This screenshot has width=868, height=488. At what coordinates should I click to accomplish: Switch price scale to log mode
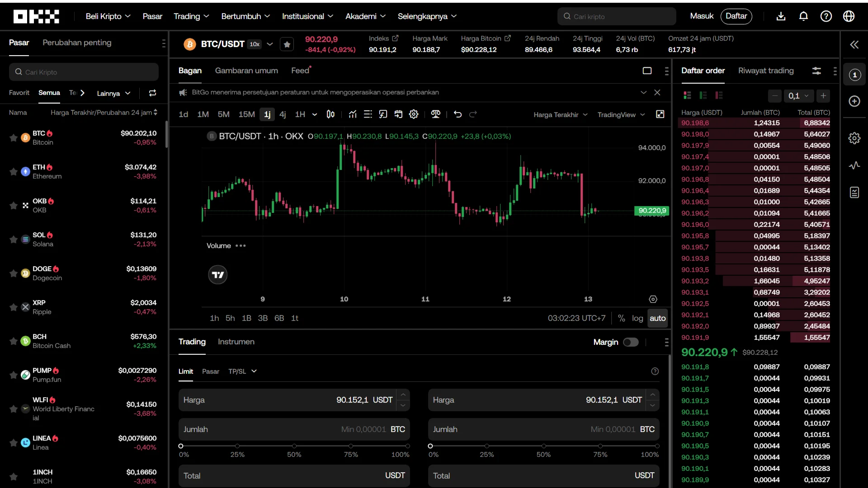click(637, 318)
